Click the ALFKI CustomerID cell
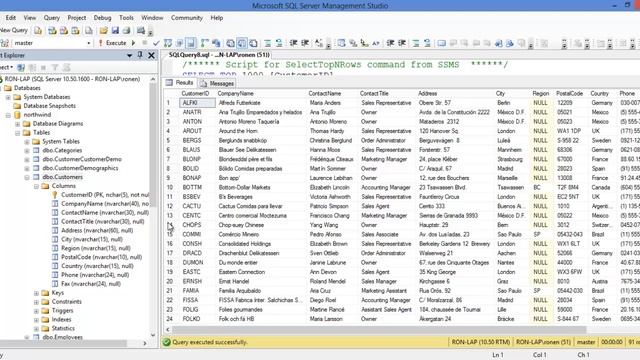Screen dimensions: 640x360 coord(198,103)
